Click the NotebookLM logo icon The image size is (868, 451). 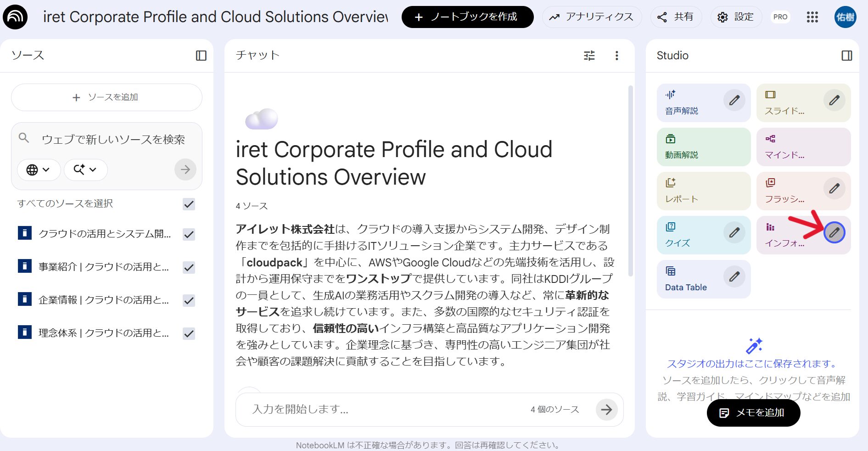click(x=15, y=17)
